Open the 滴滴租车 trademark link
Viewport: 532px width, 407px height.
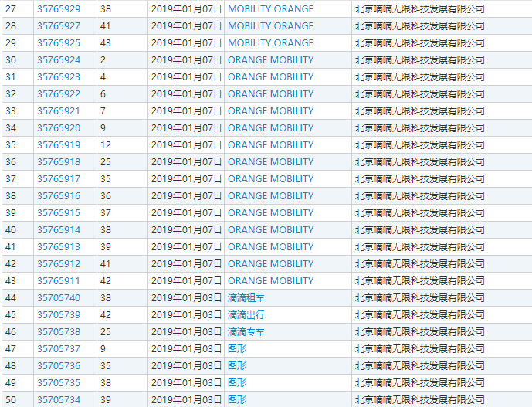246,297
